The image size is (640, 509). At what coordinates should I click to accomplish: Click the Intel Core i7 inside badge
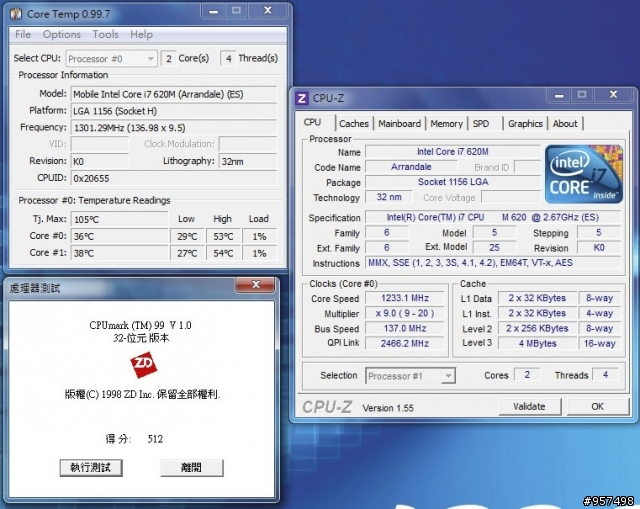584,174
